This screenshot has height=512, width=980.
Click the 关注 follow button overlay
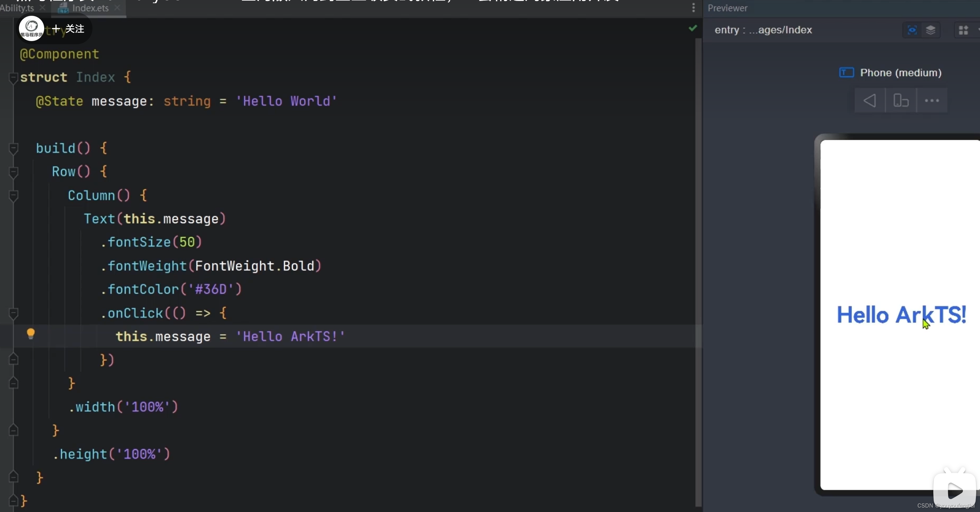tap(68, 29)
